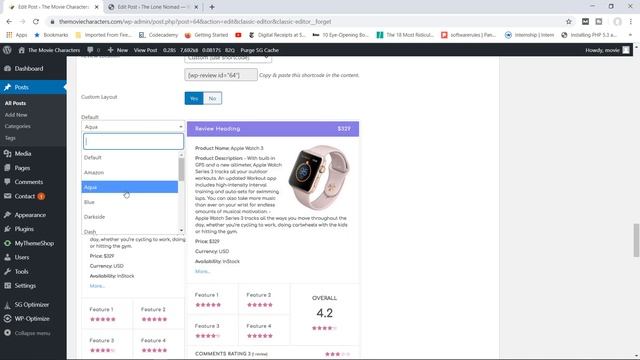Open Chrome's three-dot menu
Image resolution: width=640 pixels, height=360 pixels.
coord(631,22)
